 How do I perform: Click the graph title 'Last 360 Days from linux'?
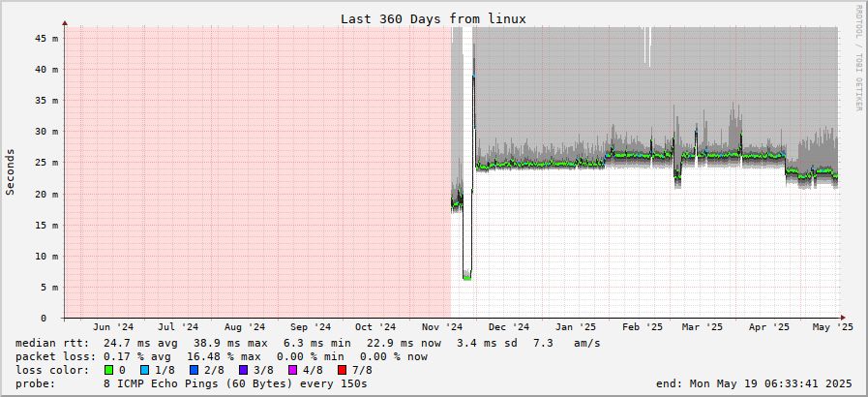point(433,18)
